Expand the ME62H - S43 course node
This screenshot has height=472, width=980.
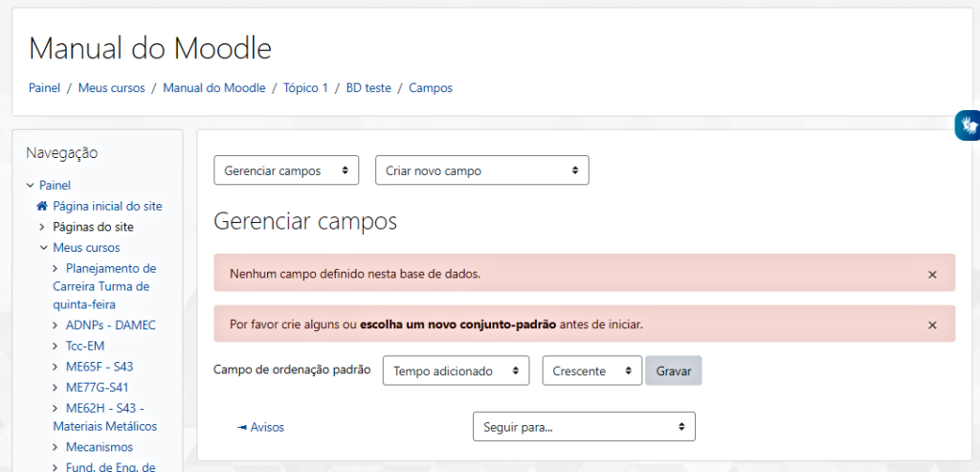[x=56, y=408]
